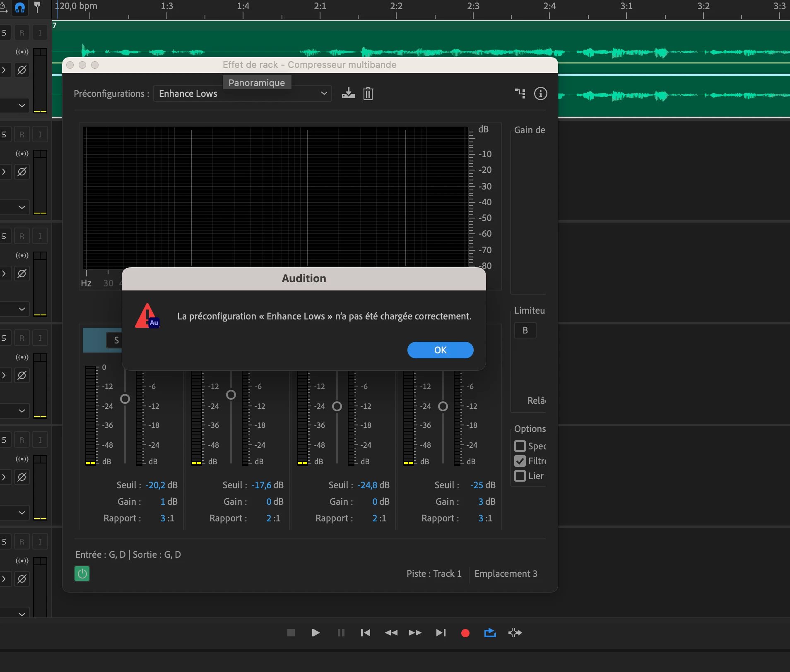Close the Compresseur multibande effect window
Screen dimensions: 790x672
(70, 65)
